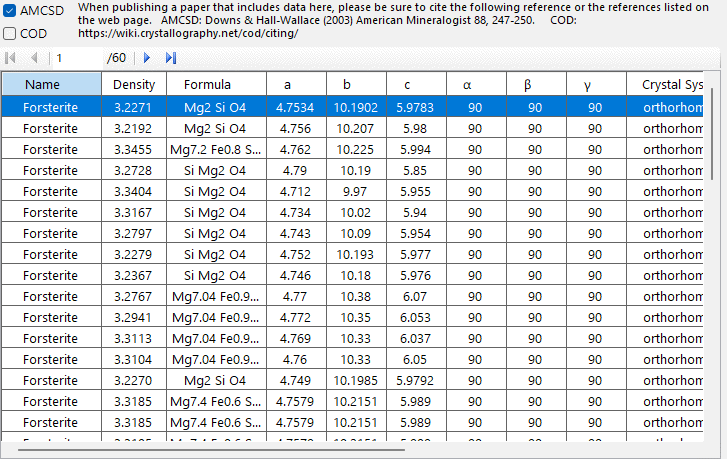
Task: Click density cell 3.2767
Action: click(x=133, y=296)
